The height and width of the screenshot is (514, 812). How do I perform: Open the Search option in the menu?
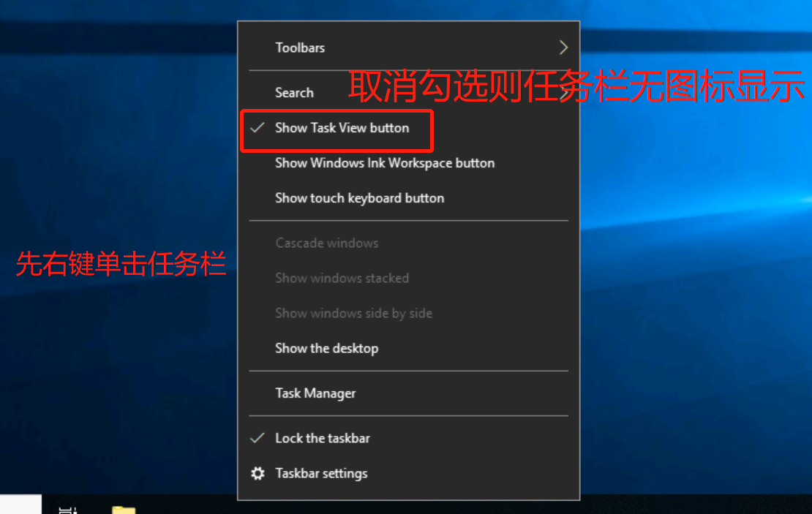click(294, 93)
